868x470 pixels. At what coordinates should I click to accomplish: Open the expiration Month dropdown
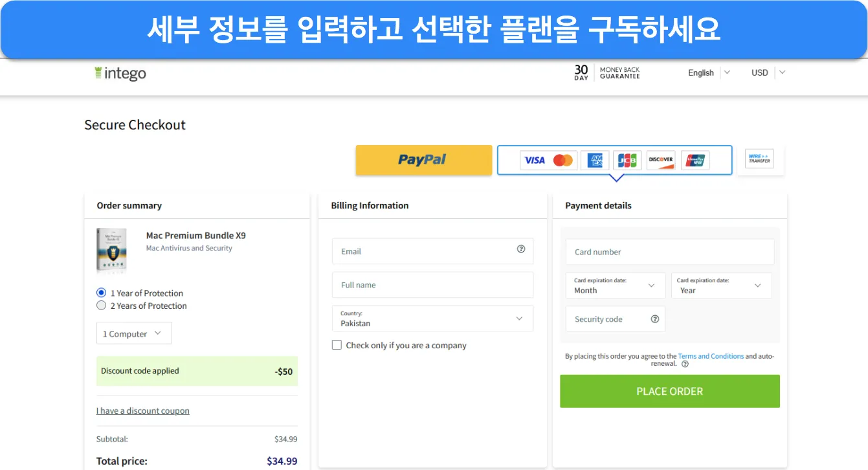[x=616, y=285]
